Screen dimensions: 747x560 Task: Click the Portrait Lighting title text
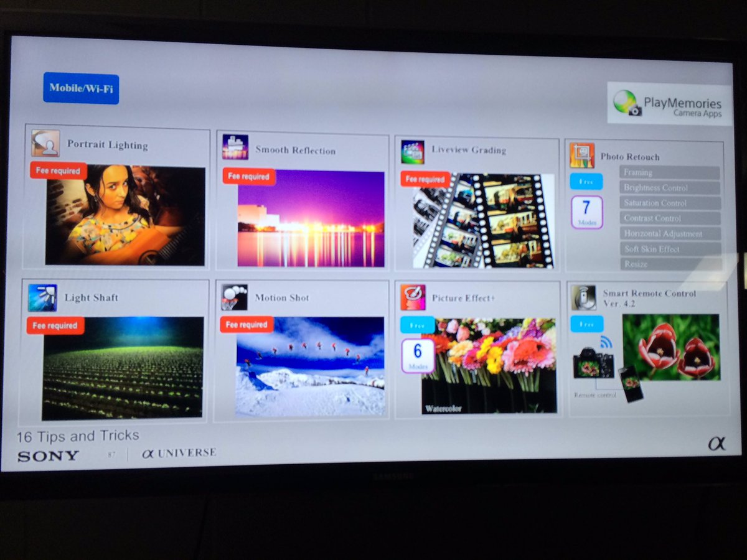[x=108, y=146]
